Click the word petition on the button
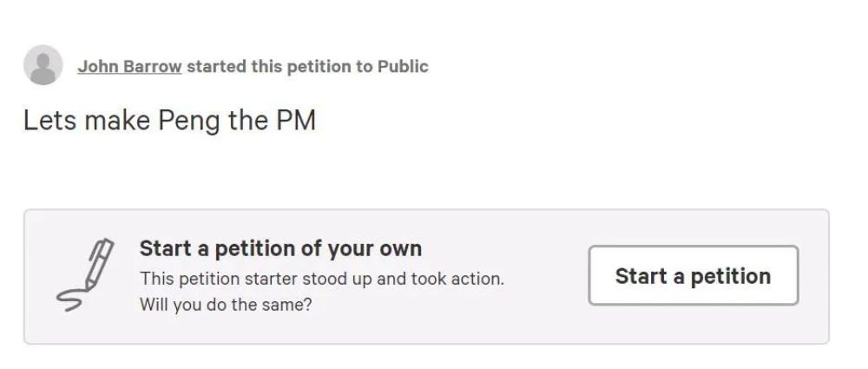 [730, 276]
